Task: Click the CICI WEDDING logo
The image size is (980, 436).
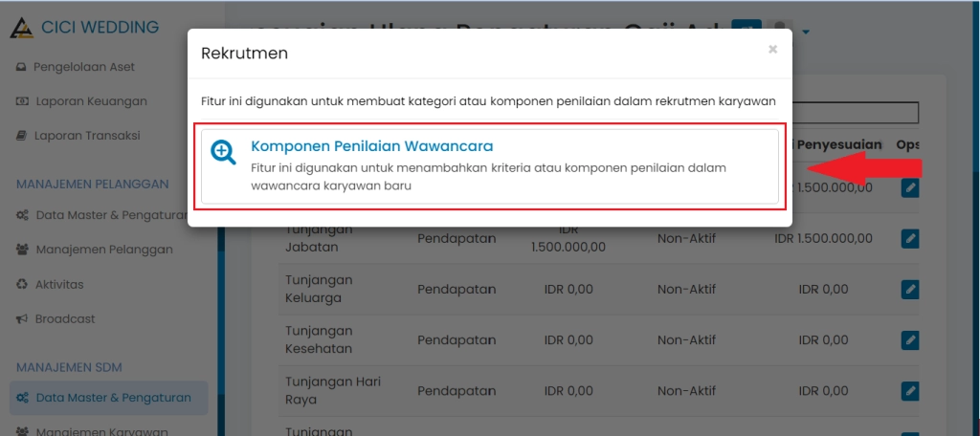Action: point(84,28)
